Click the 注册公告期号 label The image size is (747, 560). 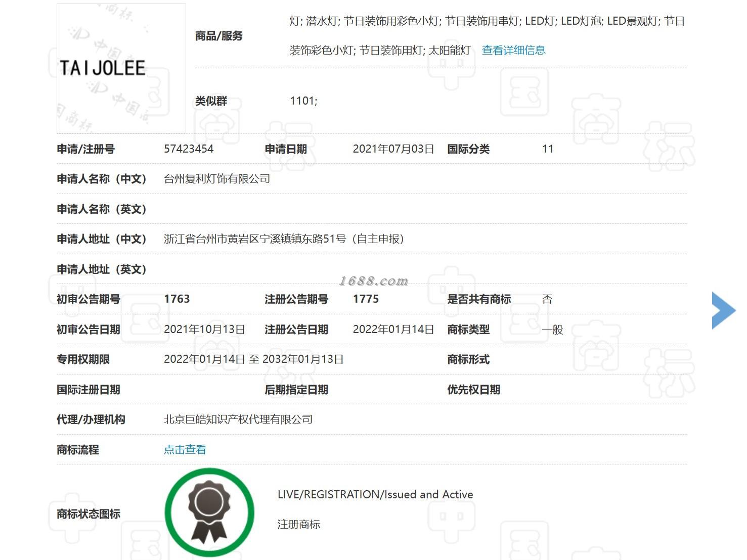(296, 299)
